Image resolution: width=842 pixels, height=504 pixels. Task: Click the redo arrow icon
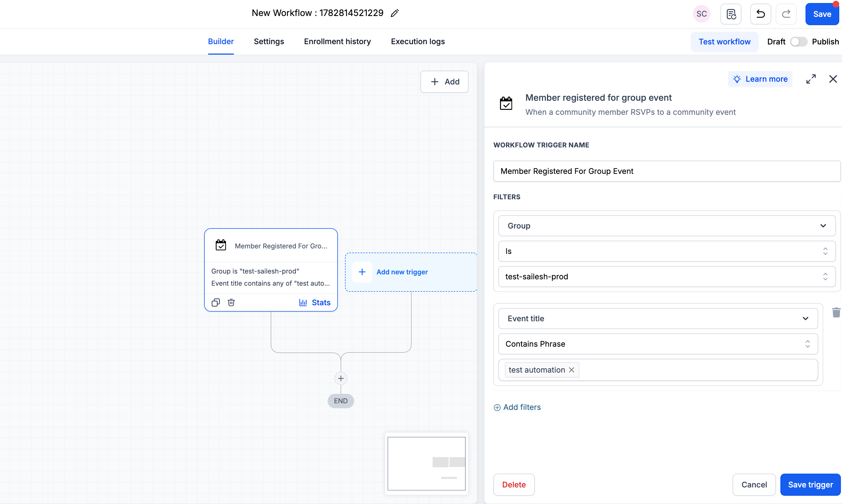[786, 14]
